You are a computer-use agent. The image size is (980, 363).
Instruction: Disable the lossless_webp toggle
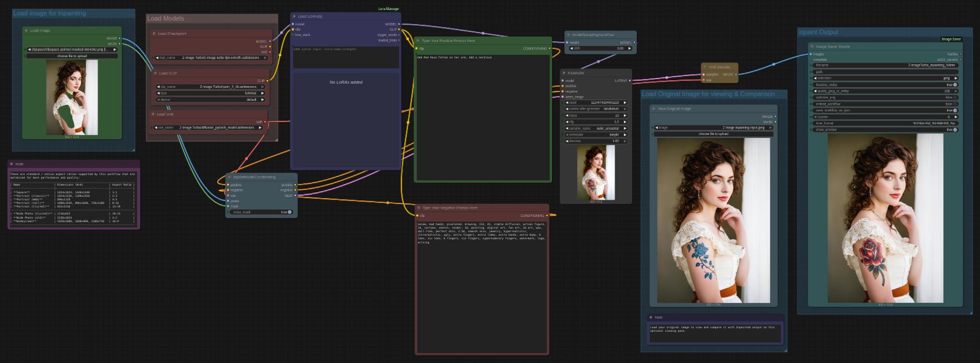click(x=955, y=85)
